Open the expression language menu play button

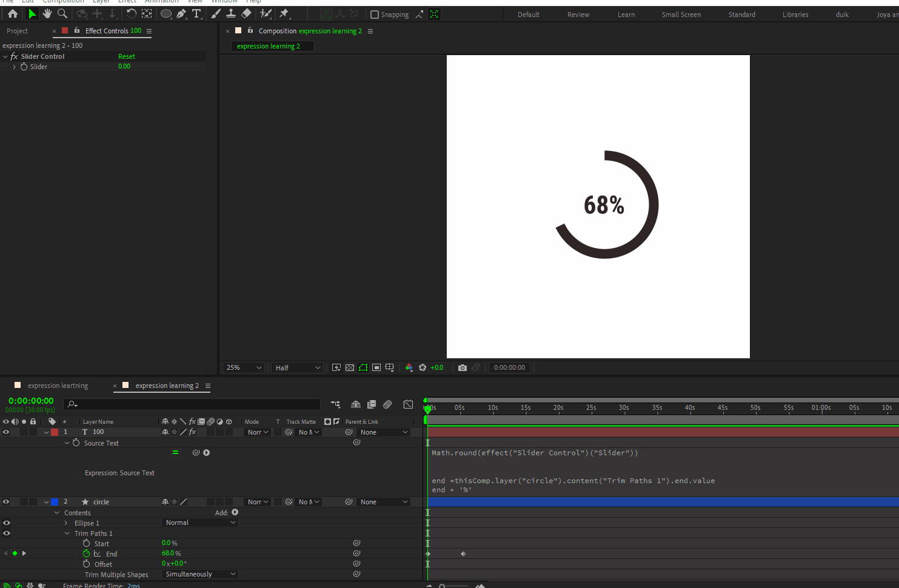[207, 453]
